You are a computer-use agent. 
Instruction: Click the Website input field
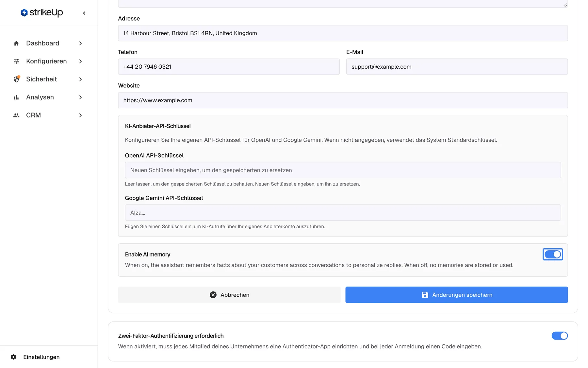click(343, 100)
